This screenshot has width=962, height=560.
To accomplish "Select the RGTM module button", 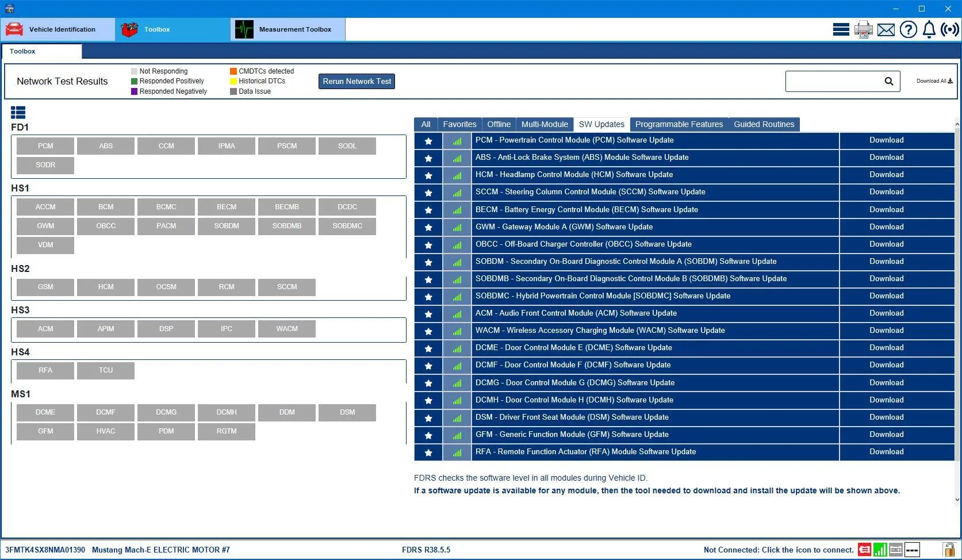I will coord(227,431).
